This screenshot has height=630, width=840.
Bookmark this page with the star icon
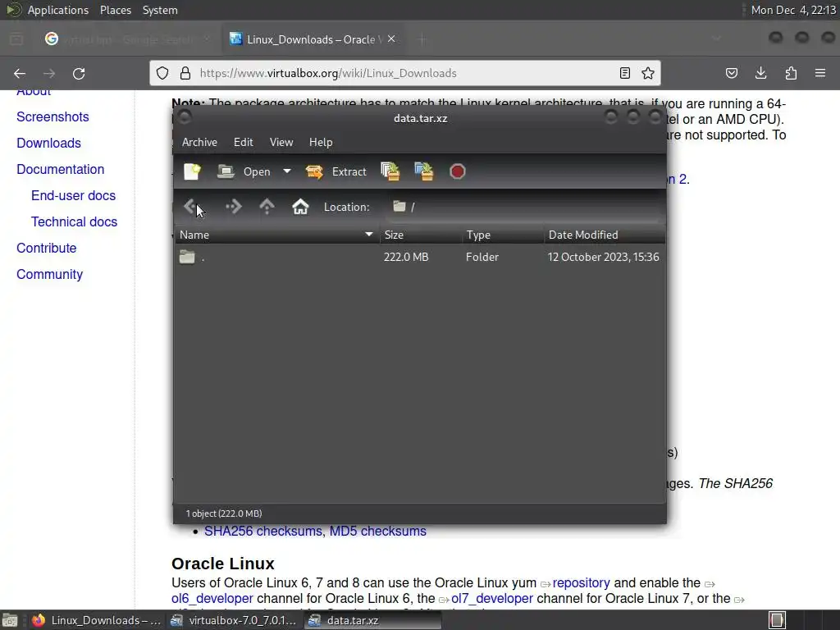[648, 73]
